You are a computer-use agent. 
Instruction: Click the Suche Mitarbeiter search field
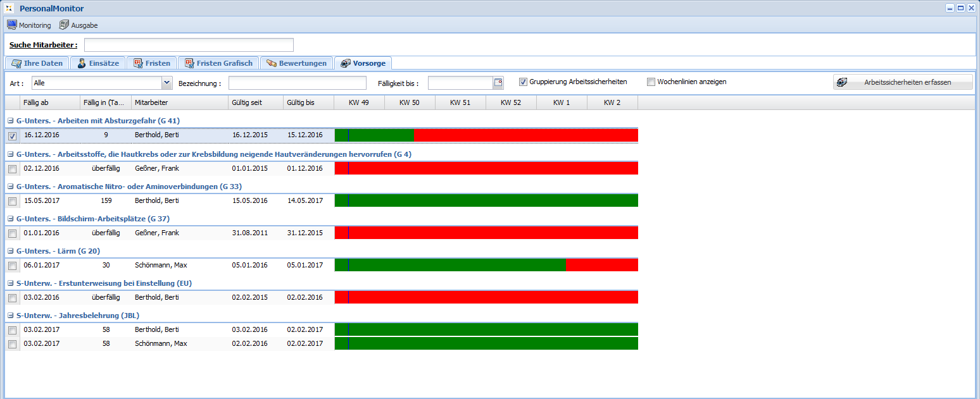[x=189, y=45]
